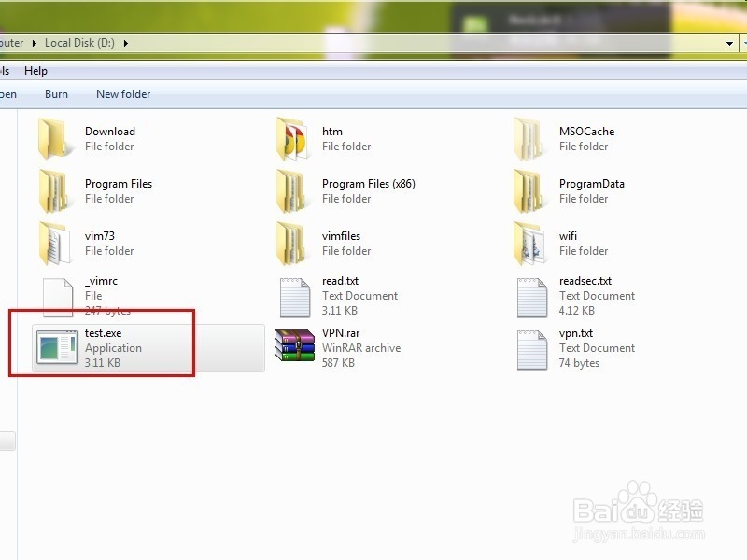Click the WinRAR archive type label
Screen dimensions: 747x560
coord(361,348)
